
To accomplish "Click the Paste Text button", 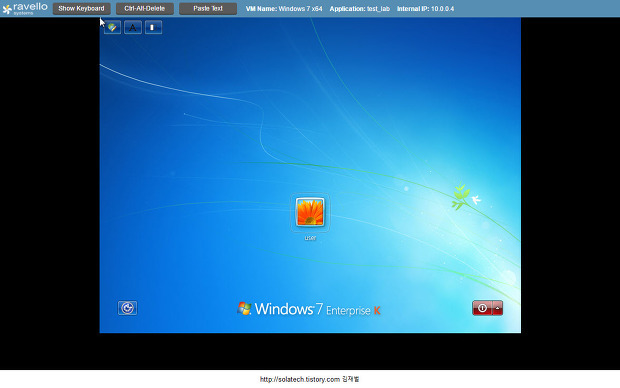I will coord(208,8).
